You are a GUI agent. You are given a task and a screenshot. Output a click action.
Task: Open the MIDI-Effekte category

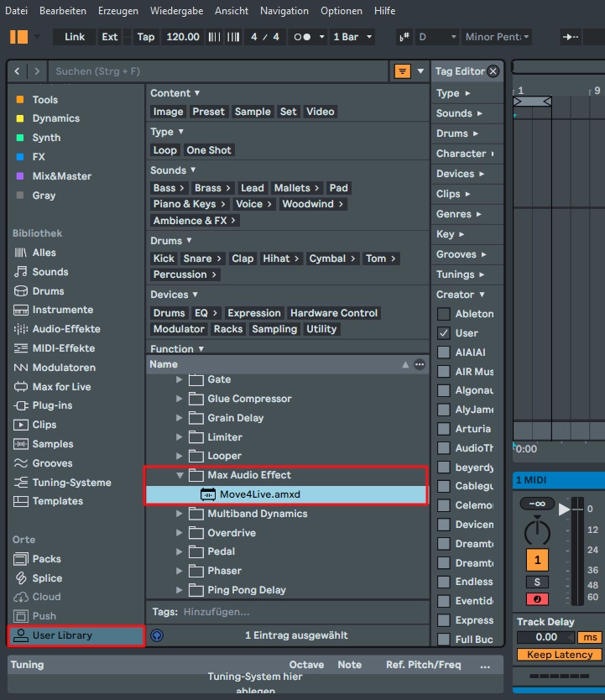(55, 347)
